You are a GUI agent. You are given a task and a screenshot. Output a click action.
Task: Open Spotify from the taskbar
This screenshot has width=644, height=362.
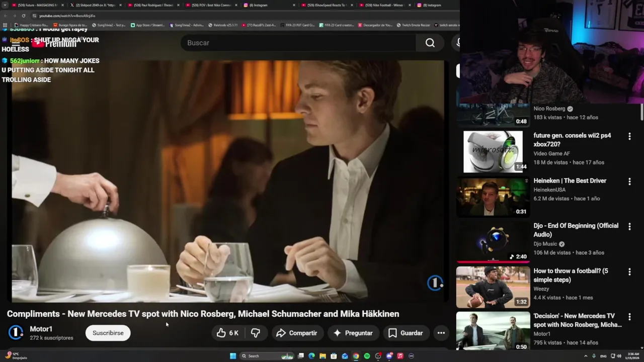pyautogui.click(x=367, y=356)
